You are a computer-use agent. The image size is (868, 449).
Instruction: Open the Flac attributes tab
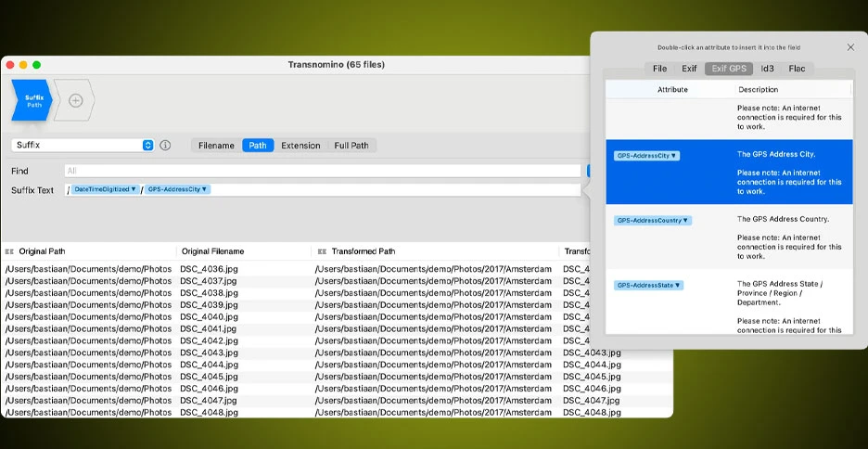(x=798, y=69)
